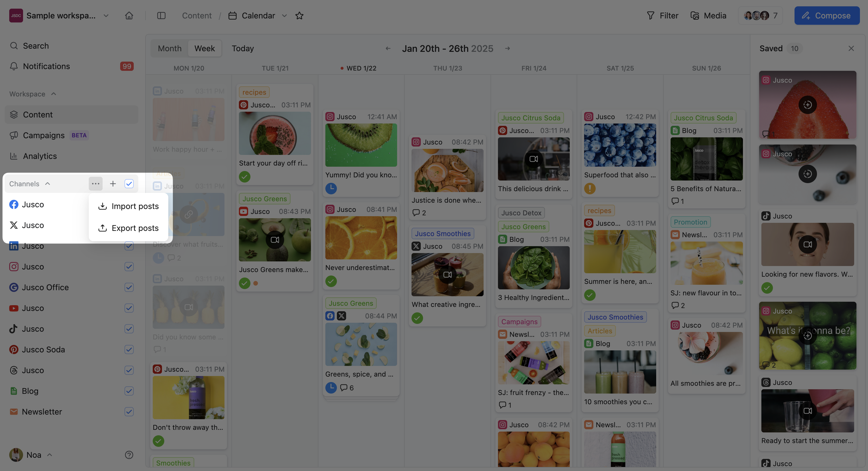Toggle the select-all channels checkbox

coord(129,183)
